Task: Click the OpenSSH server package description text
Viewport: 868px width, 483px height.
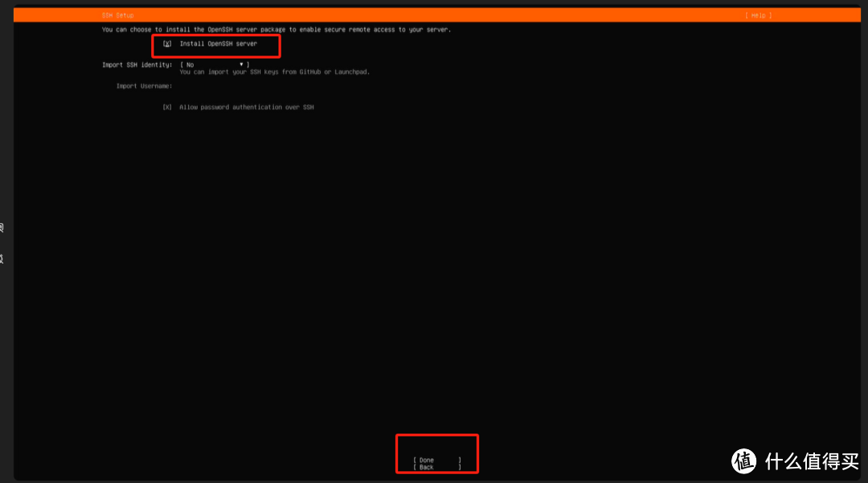Action: [276, 30]
